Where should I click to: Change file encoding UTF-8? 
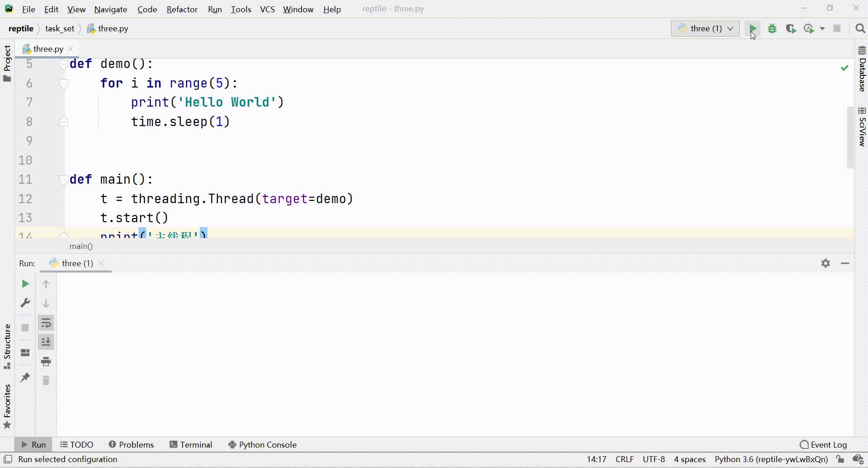click(654, 459)
